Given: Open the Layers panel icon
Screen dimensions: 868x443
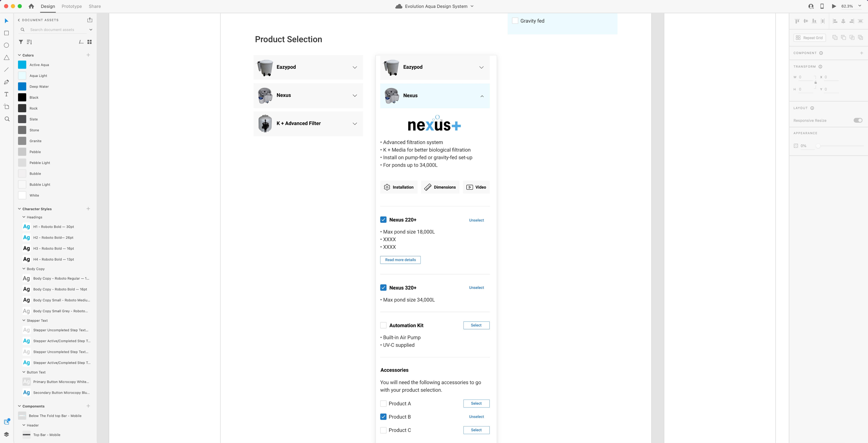Looking at the screenshot, I should (6, 434).
